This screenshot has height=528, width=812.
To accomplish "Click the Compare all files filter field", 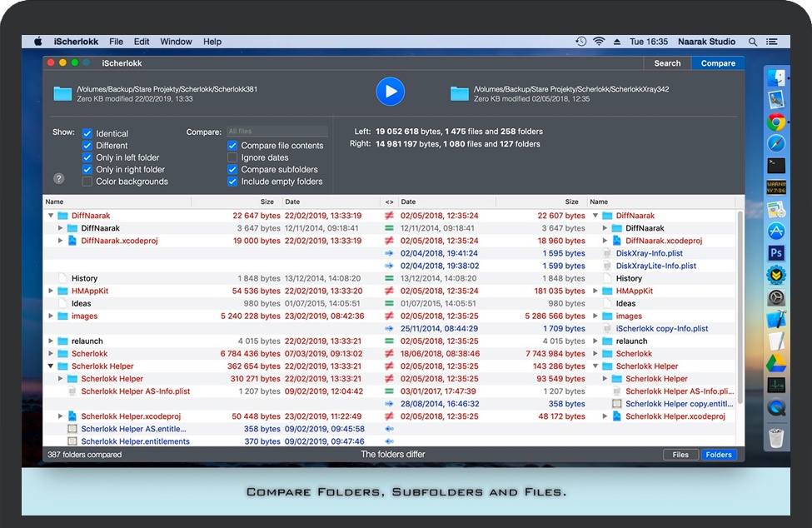I will [x=277, y=132].
